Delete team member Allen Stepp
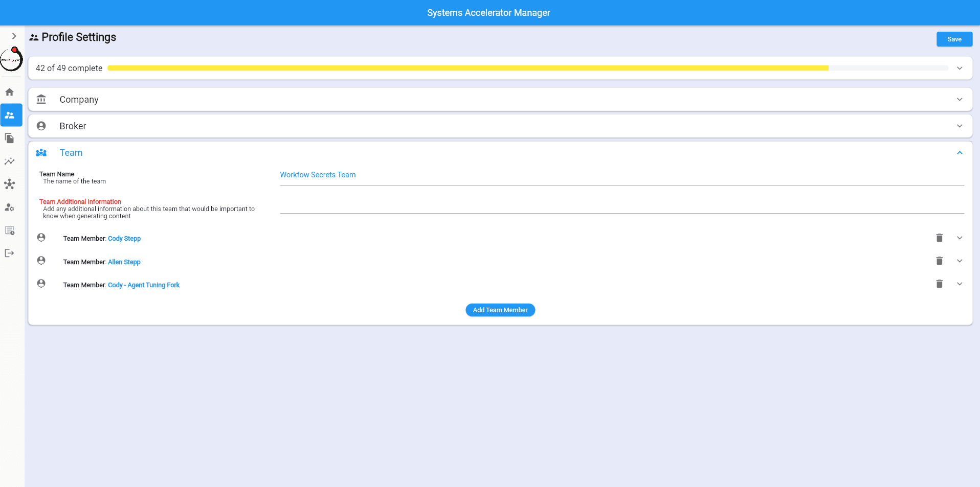The image size is (980, 487). [x=939, y=261]
